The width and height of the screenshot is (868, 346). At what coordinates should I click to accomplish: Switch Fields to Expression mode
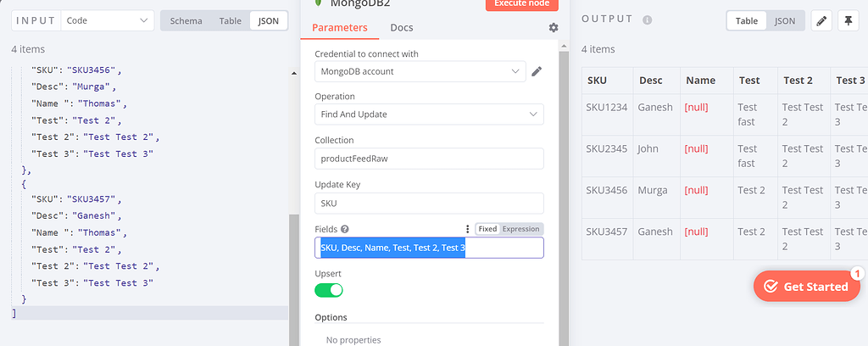pos(520,229)
